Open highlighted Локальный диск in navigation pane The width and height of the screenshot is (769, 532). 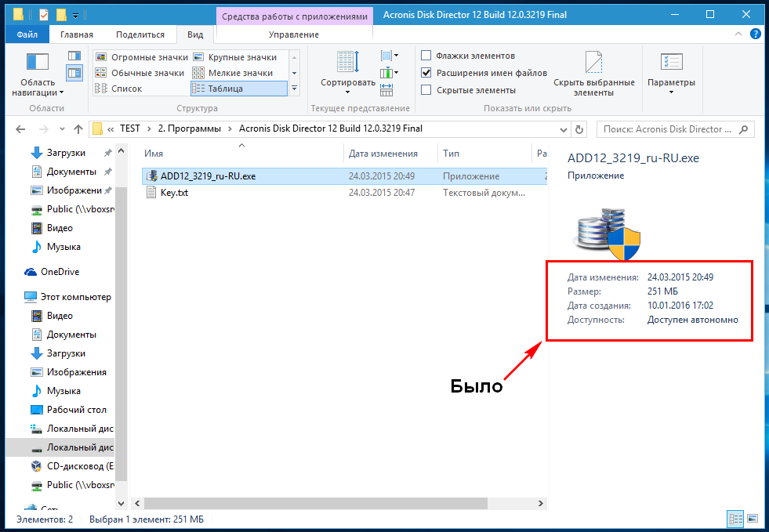point(60,447)
